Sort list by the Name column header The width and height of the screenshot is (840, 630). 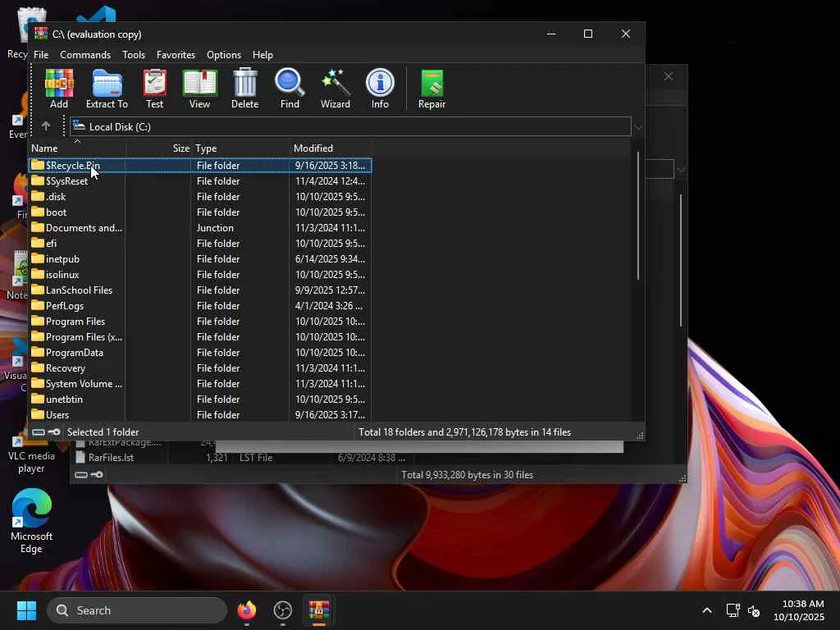pos(44,148)
